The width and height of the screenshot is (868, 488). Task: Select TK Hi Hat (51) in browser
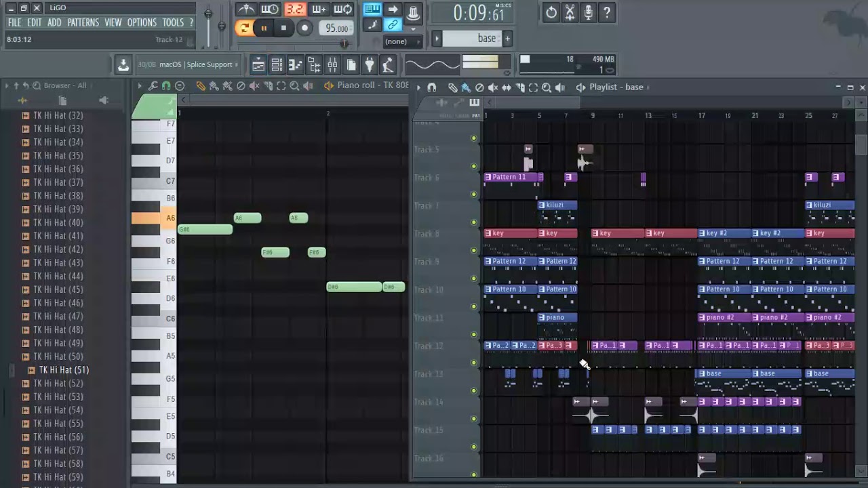point(64,370)
